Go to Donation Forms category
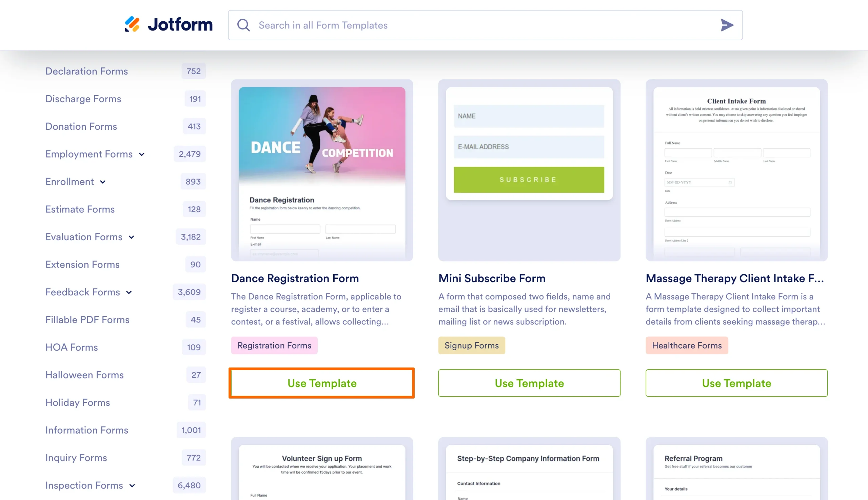 click(x=81, y=126)
